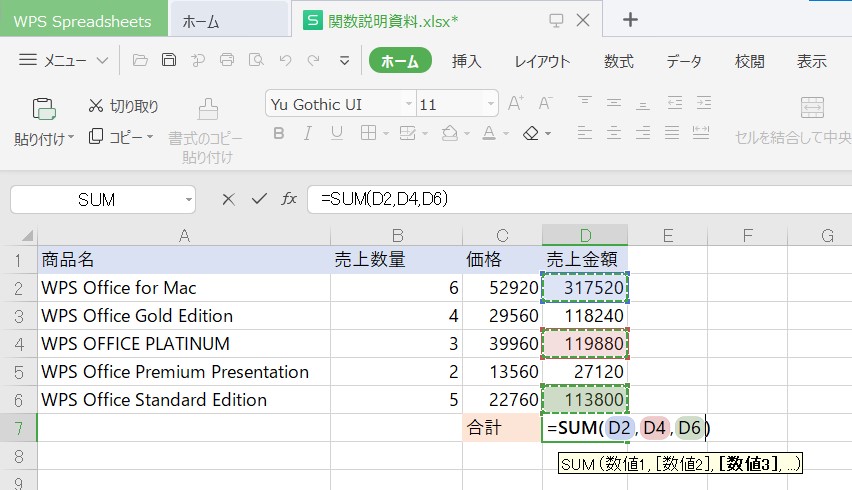Switch to the 表示 ribbon tab

coord(812,61)
